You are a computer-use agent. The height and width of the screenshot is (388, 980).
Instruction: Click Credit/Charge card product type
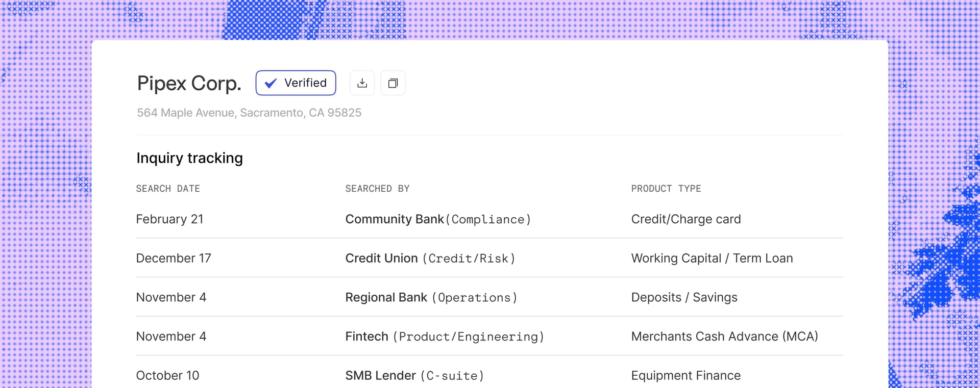pos(685,219)
